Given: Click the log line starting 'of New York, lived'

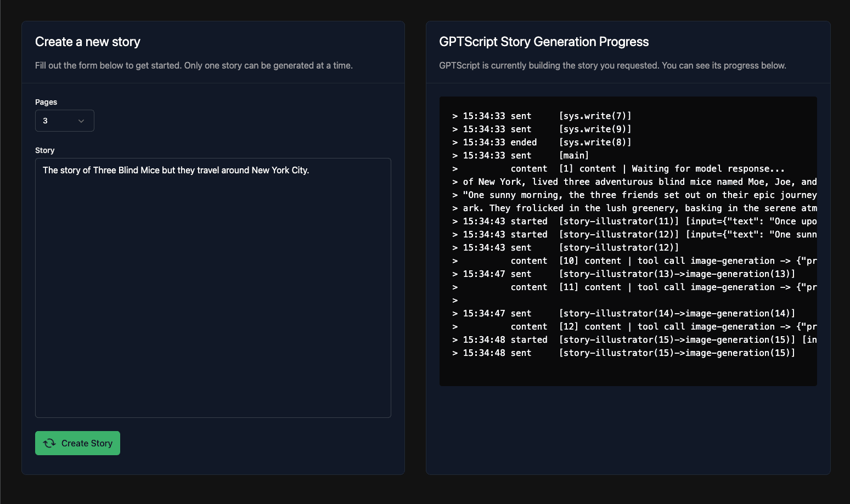Looking at the screenshot, I should point(634,182).
